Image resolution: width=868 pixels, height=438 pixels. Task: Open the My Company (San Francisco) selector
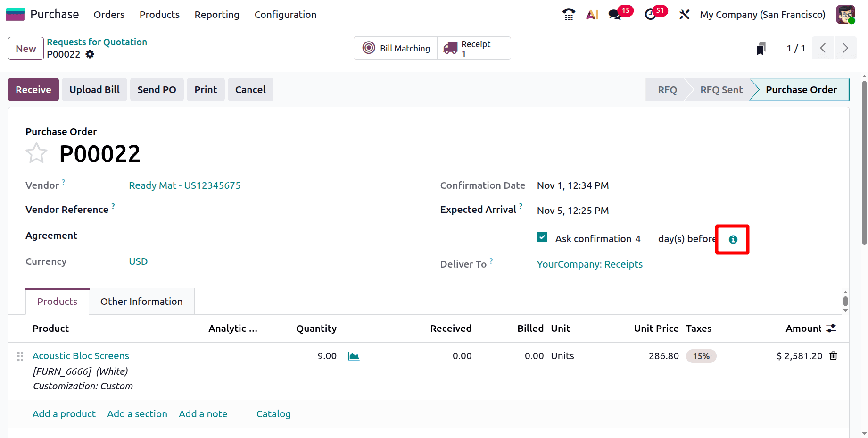click(x=762, y=14)
